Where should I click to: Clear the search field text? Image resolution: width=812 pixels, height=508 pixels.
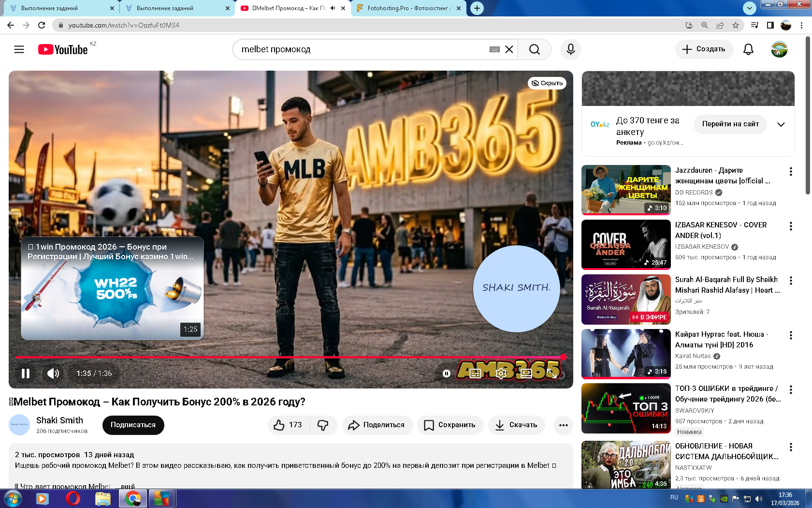point(509,49)
